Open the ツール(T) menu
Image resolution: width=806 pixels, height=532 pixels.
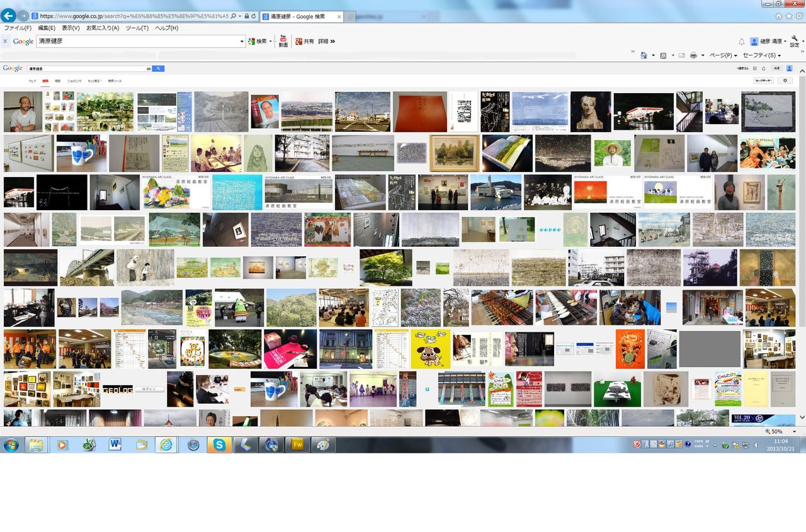(x=137, y=28)
